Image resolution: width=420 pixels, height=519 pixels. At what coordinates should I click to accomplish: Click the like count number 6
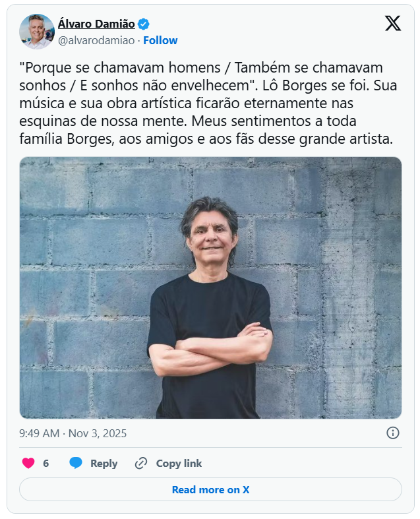coord(45,463)
